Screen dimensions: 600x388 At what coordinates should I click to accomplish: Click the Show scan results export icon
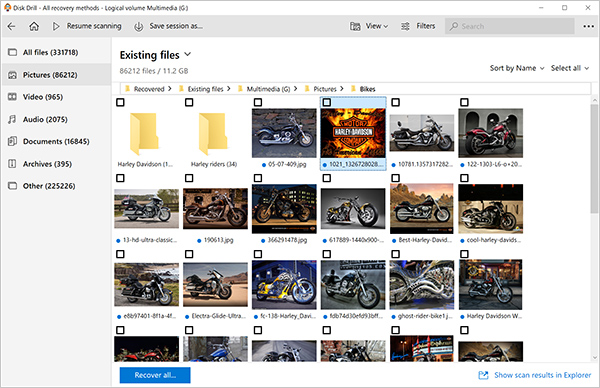click(483, 375)
